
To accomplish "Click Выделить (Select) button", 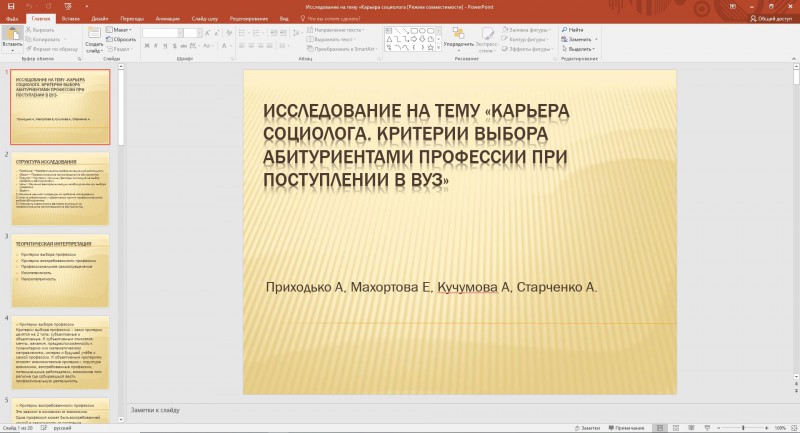I will (579, 49).
